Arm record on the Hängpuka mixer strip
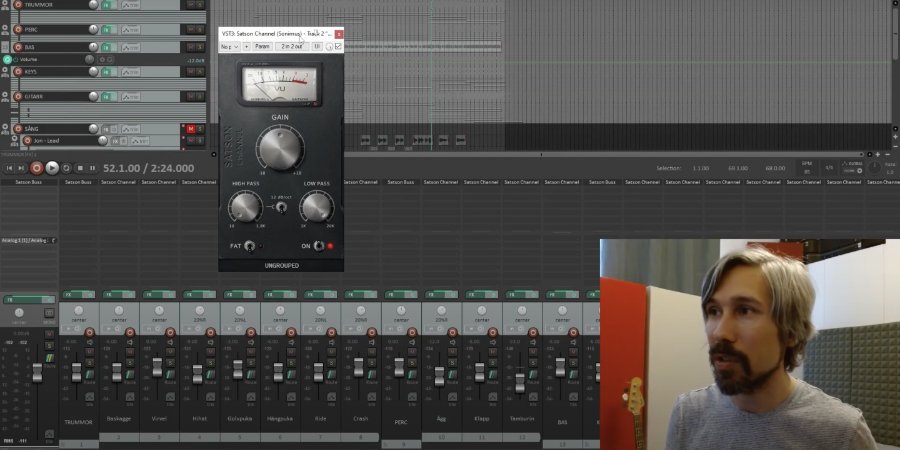The image size is (900, 450). tap(291, 332)
